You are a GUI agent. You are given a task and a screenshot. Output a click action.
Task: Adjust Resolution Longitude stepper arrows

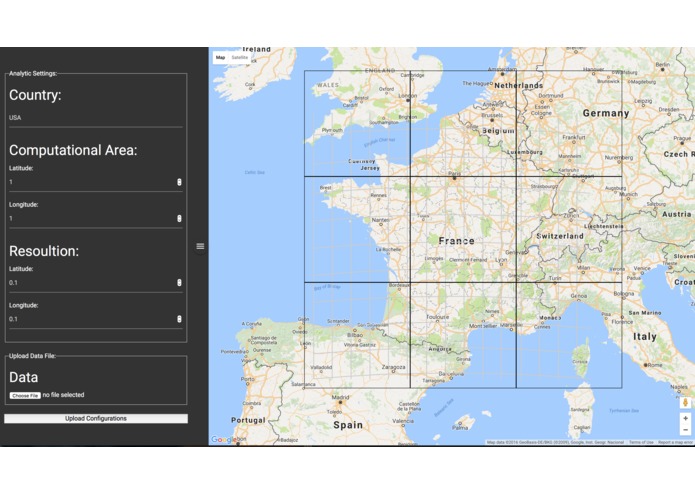[x=179, y=319]
